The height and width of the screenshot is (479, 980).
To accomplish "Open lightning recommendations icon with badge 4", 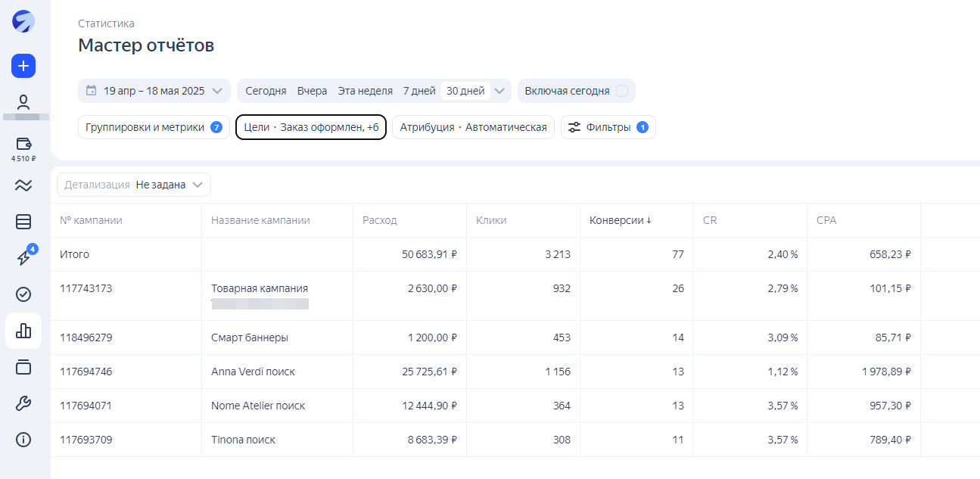I will (23, 257).
